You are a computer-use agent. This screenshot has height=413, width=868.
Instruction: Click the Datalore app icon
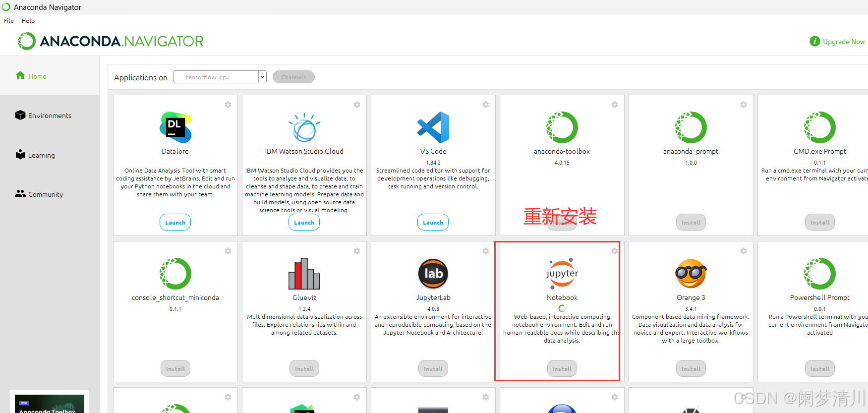pyautogui.click(x=175, y=127)
